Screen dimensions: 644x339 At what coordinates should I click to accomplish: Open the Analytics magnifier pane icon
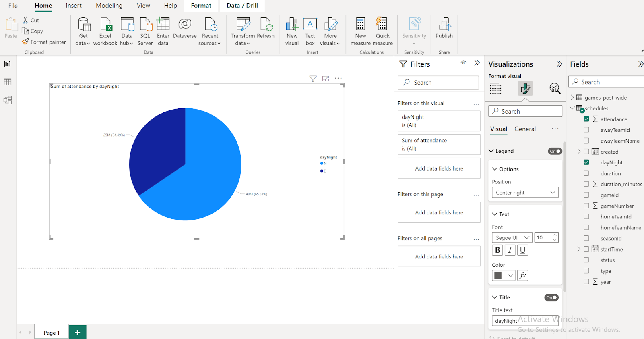coord(555,88)
